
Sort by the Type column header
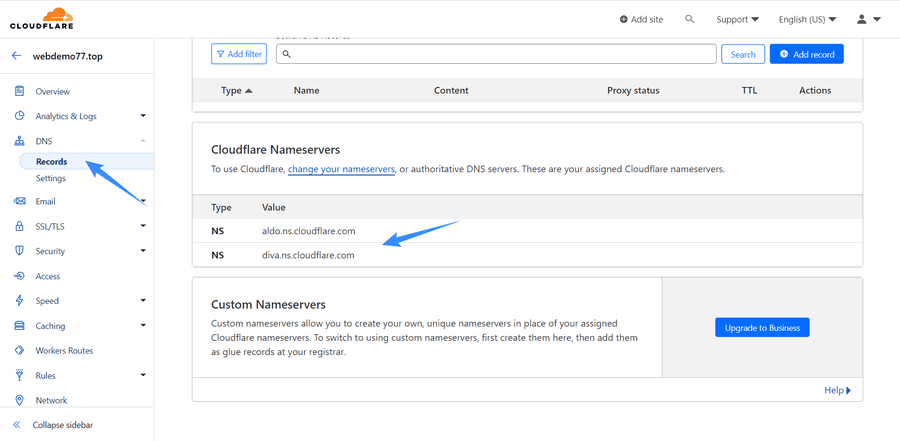tap(236, 90)
